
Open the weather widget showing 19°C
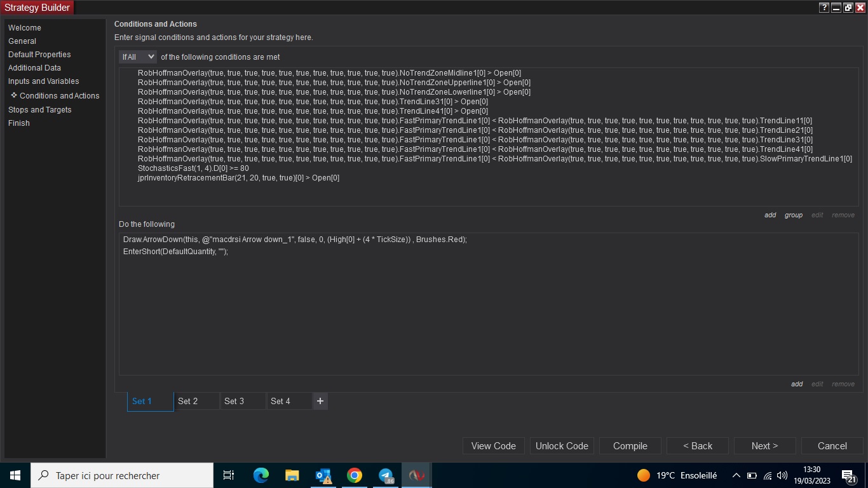click(x=677, y=475)
